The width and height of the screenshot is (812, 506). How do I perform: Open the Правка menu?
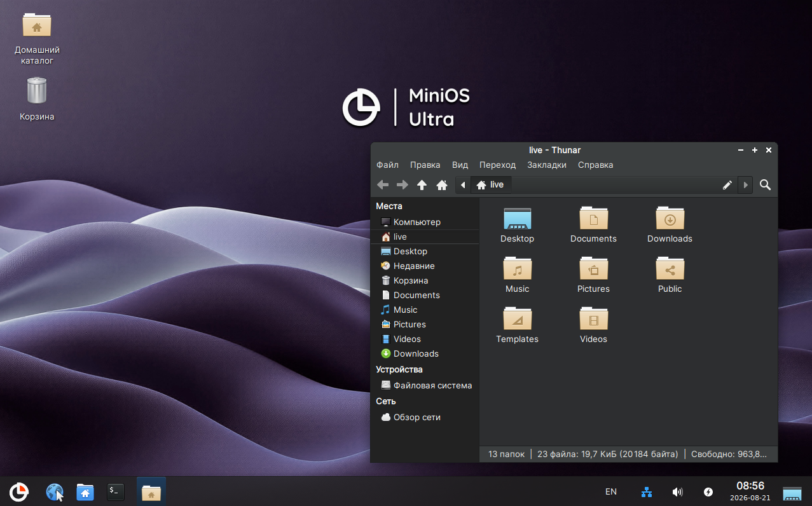click(x=425, y=165)
